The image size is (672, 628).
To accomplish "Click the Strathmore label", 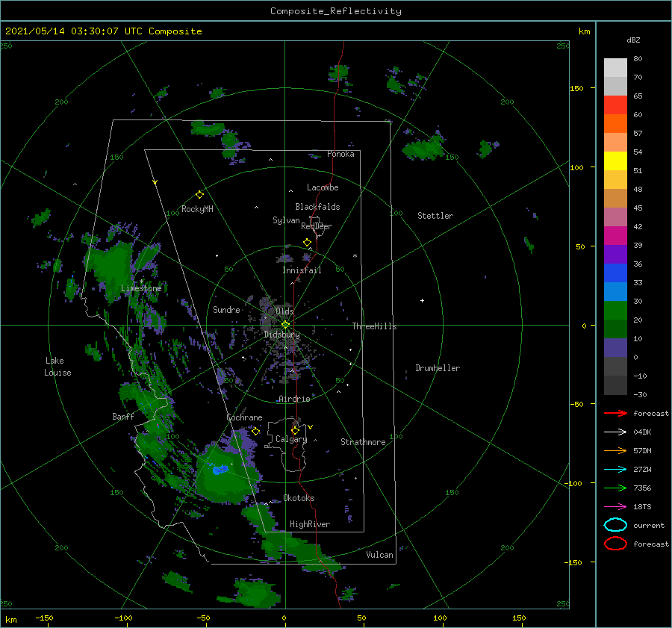I will tap(363, 442).
